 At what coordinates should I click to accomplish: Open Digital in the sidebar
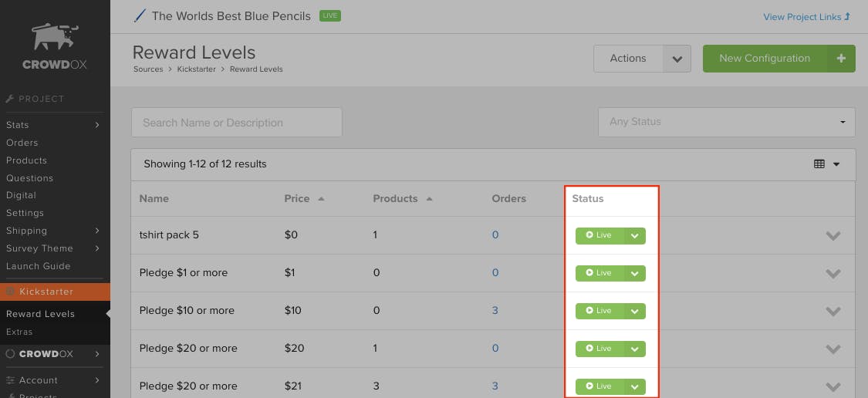[21, 195]
